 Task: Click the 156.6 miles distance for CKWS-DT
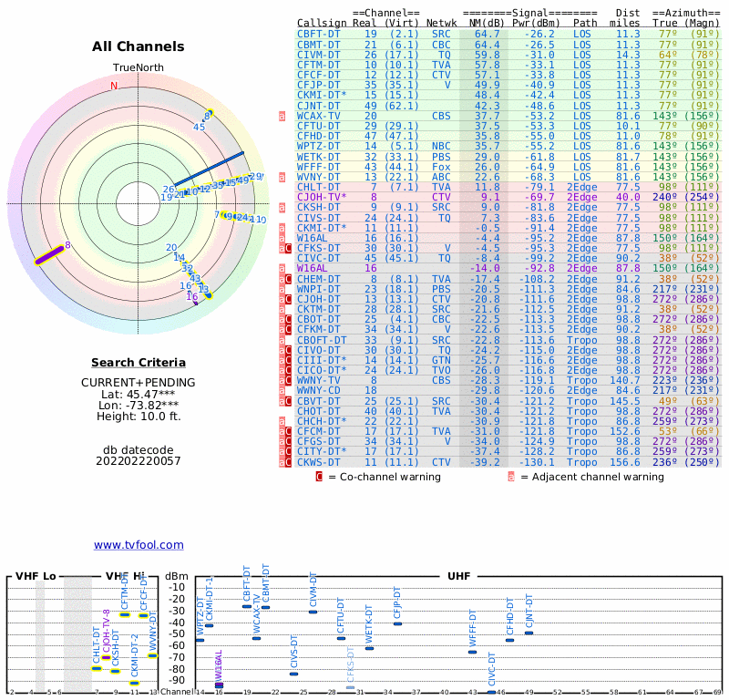tap(625, 462)
